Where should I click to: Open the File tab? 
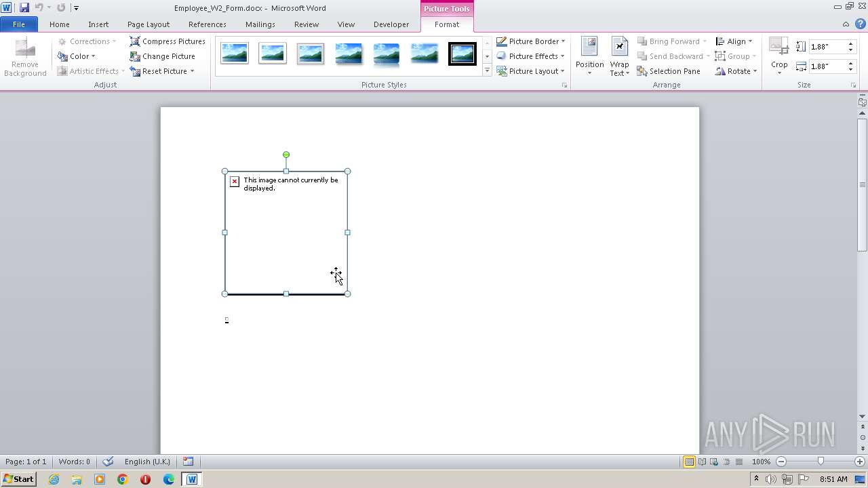pyautogui.click(x=19, y=24)
